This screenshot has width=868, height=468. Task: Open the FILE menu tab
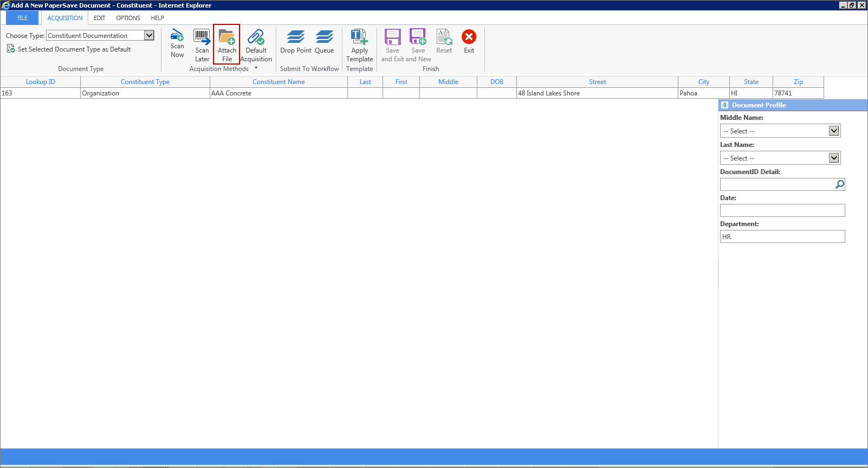[x=22, y=18]
